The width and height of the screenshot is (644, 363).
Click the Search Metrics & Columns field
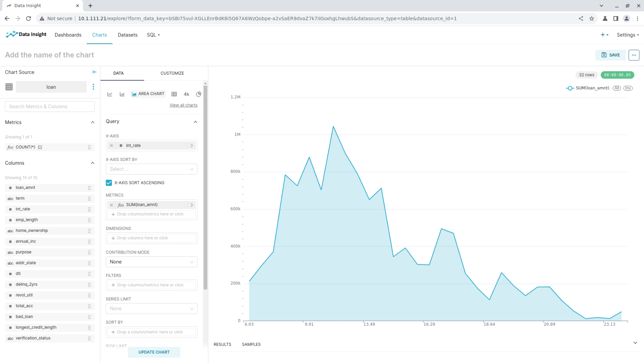49,106
